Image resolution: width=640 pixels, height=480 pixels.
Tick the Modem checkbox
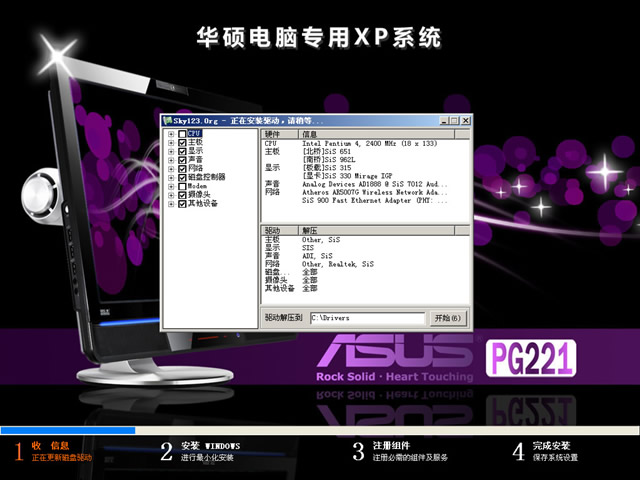(x=182, y=186)
